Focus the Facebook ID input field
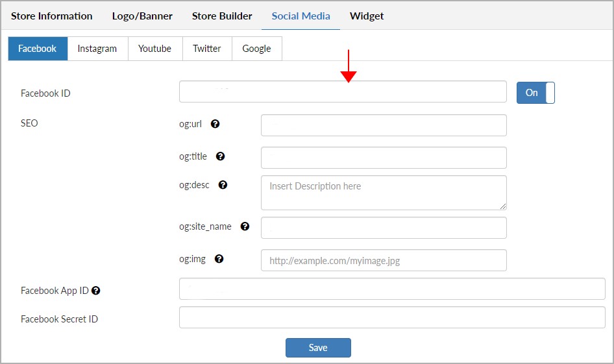 coord(343,91)
